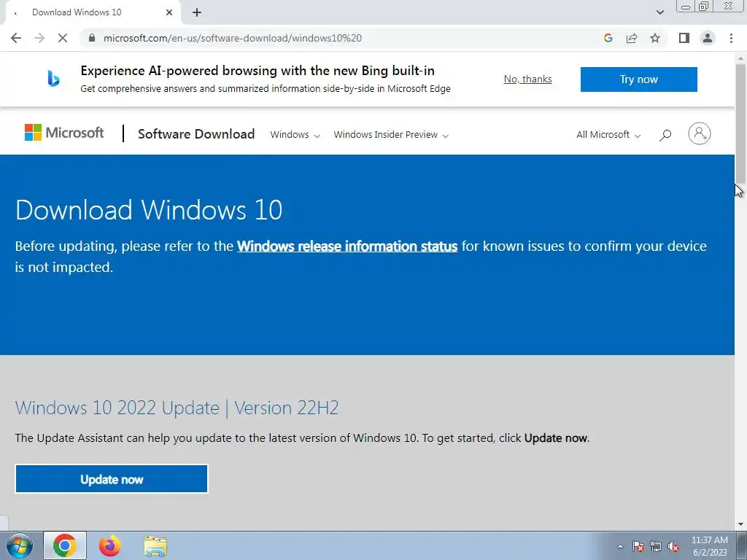Click Windows 10 2022 Update Version 22H2 heading

[177, 408]
